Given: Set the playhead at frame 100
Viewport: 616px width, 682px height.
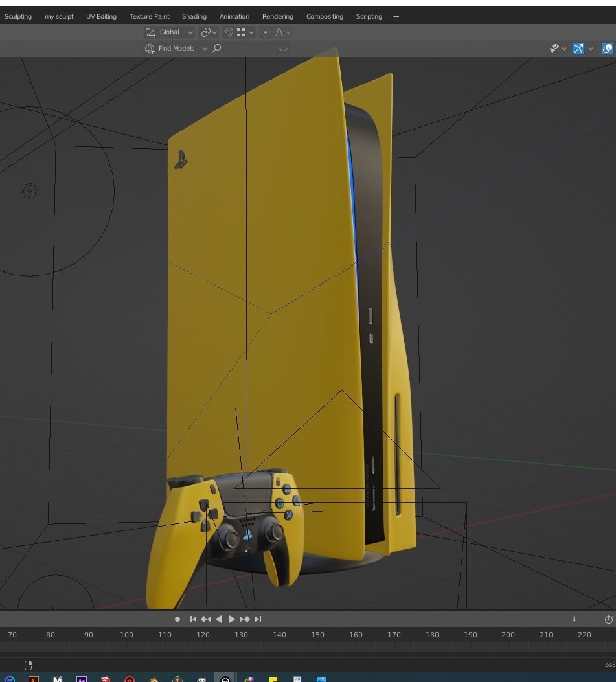Looking at the screenshot, I should tap(126, 635).
